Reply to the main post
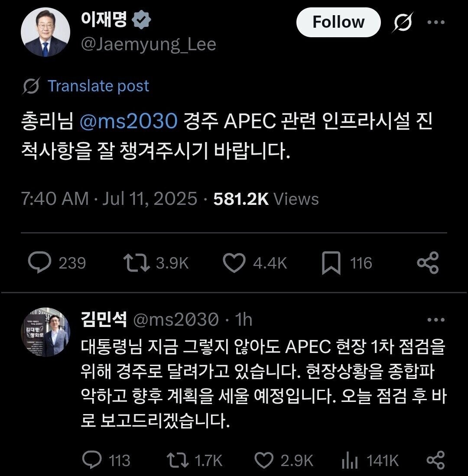Image resolution: width=468 pixels, height=476 pixels. coord(40,263)
